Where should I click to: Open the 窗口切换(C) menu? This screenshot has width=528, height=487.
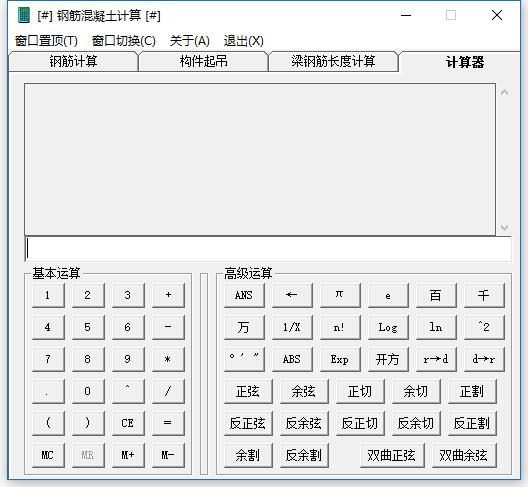(124, 41)
